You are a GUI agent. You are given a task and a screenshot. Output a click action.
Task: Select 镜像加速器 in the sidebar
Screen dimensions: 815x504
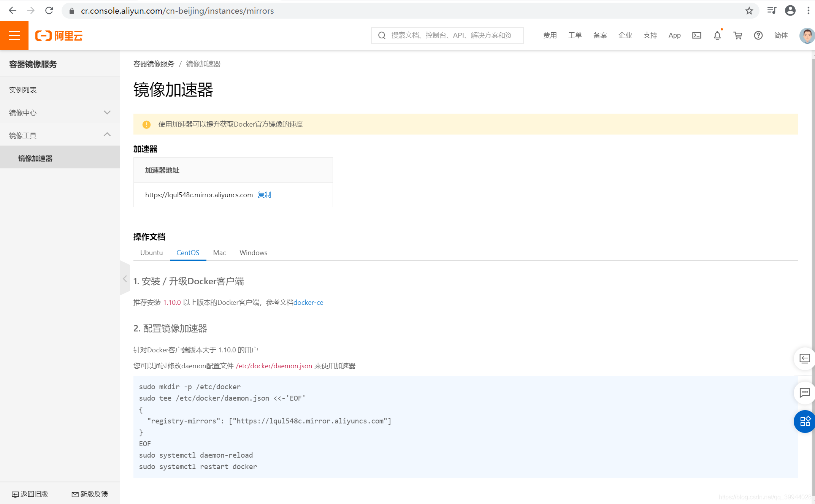click(60, 158)
